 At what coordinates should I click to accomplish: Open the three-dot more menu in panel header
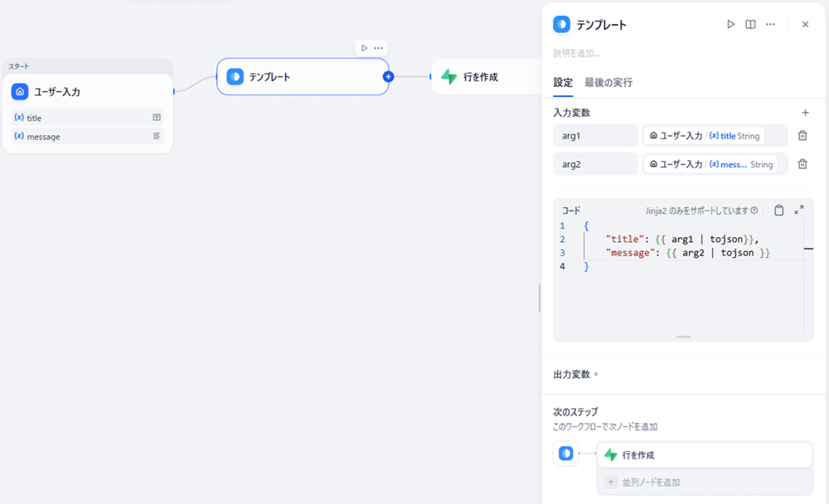(x=770, y=25)
